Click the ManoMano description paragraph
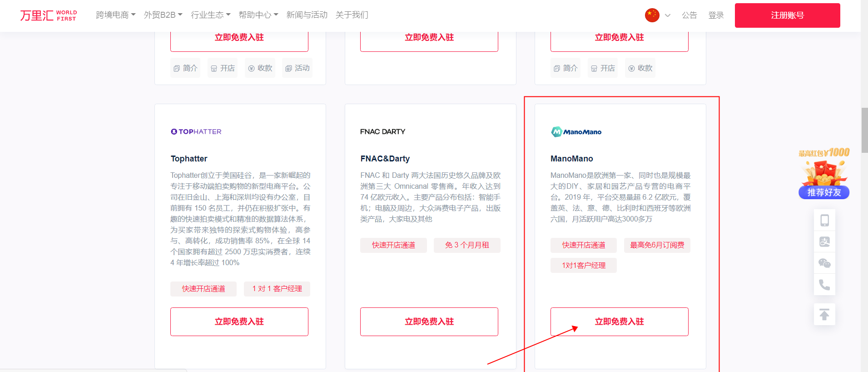868x372 pixels. [x=620, y=197]
